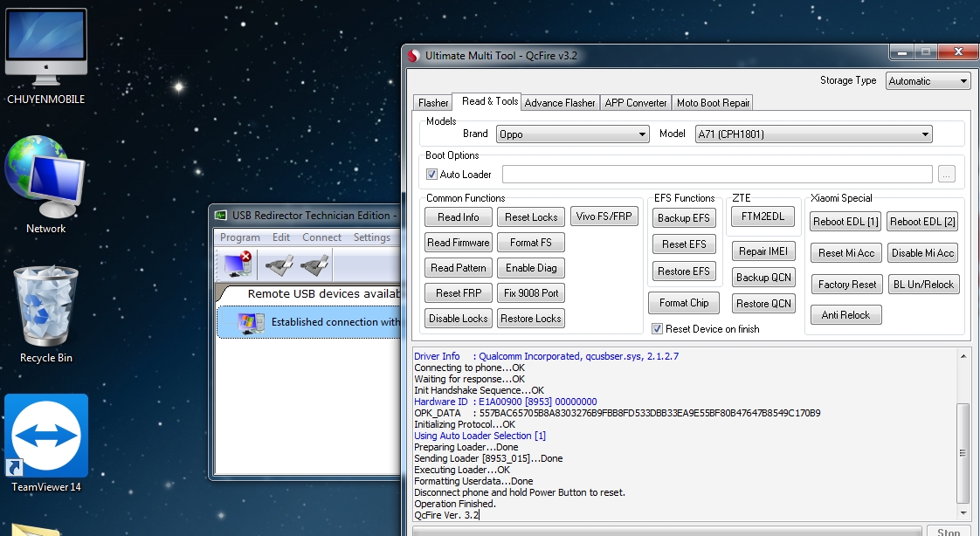
Task: Click the Restore EFS button
Action: click(x=684, y=271)
